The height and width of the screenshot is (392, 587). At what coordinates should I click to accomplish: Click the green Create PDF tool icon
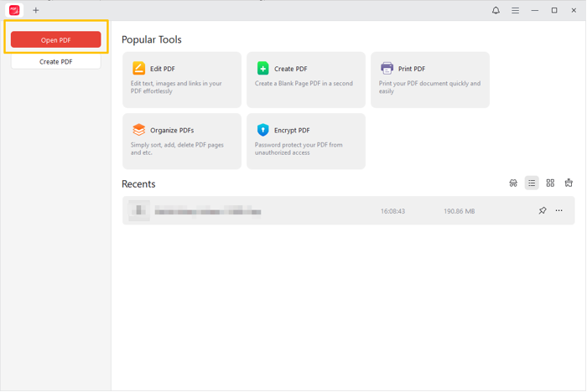(x=262, y=68)
